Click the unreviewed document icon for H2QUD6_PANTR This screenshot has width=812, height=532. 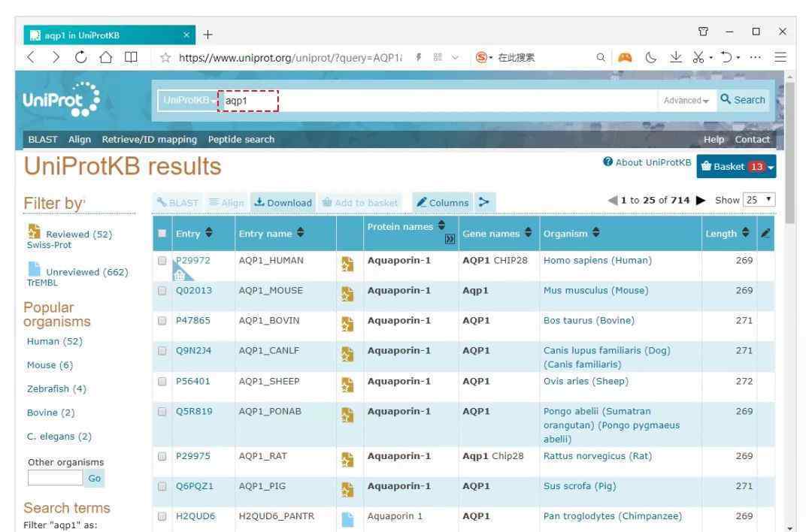coord(347,519)
